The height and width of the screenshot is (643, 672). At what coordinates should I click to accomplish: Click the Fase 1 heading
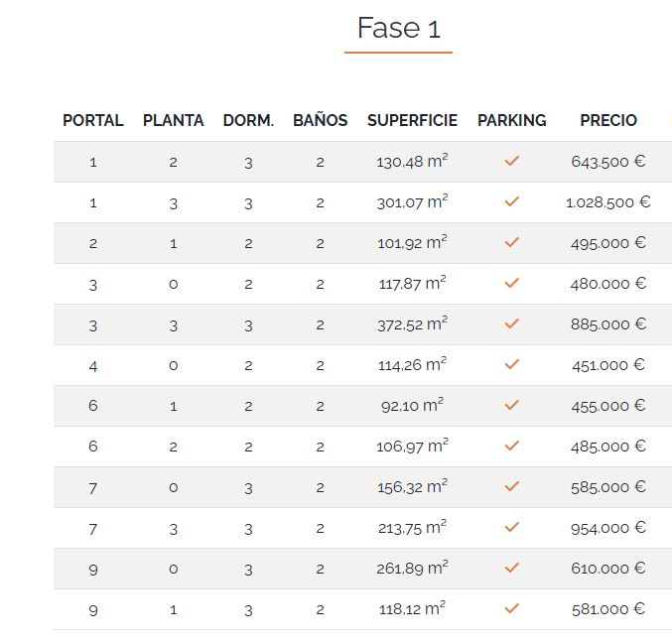(398, 28)
